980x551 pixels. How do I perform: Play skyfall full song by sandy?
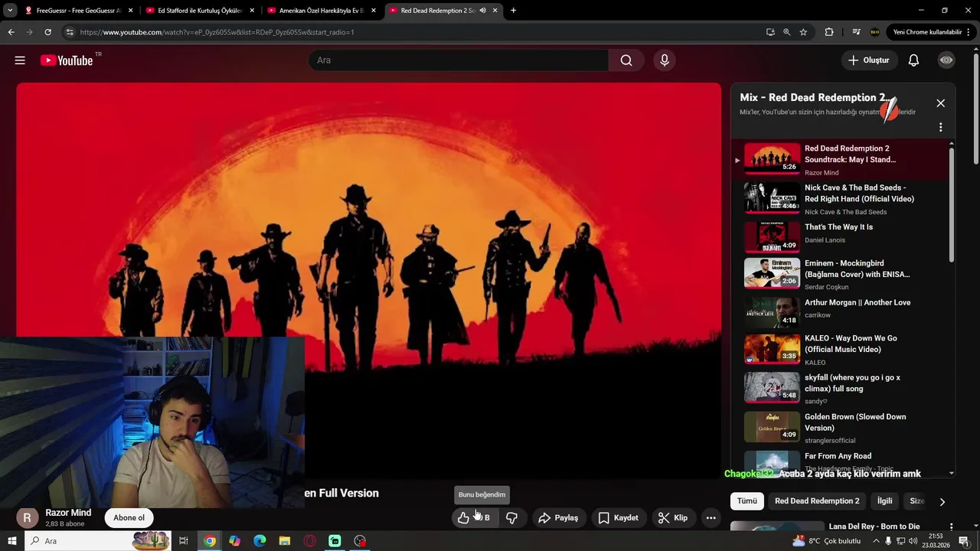click(x=841, y=389)
